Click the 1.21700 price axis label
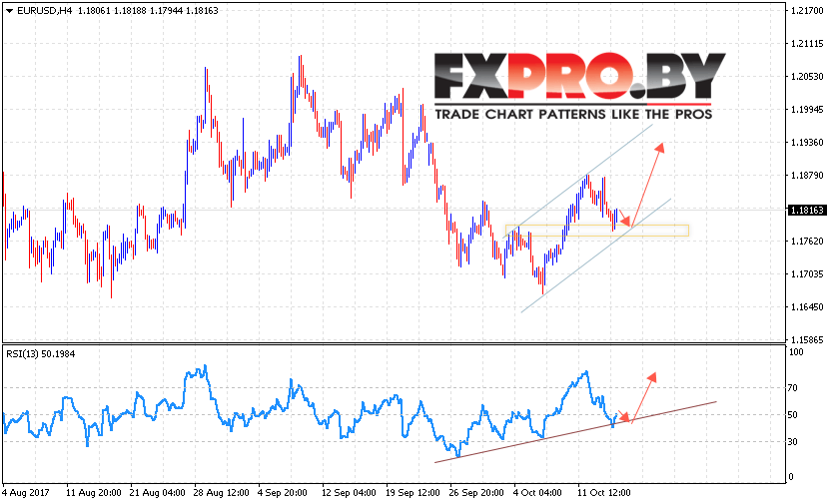This screenshot has height=504, width=828. [x=807, y=11]
